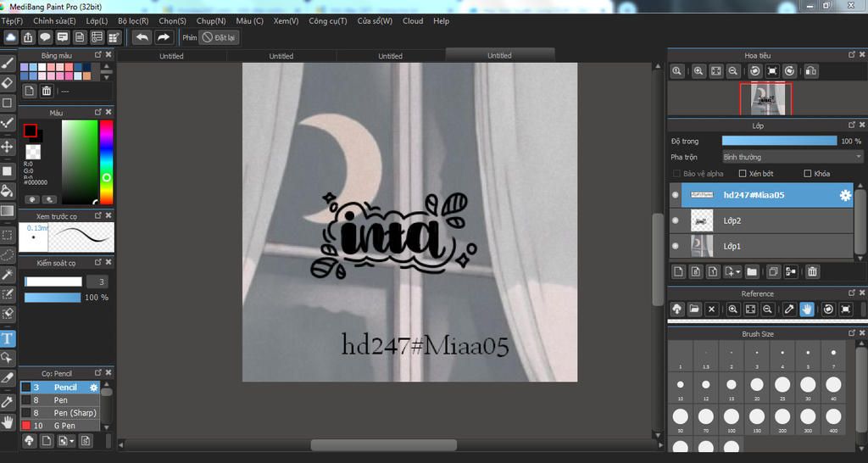
Task: Open a reference image with folder icon
Action: 694,309
